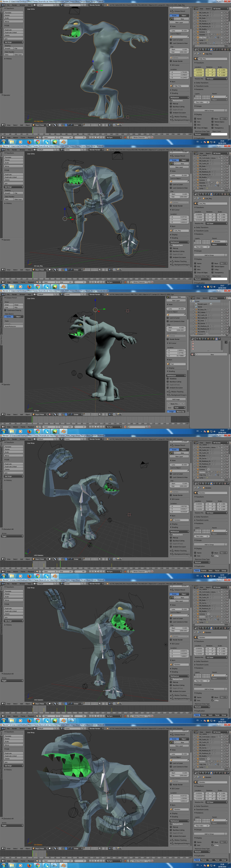Image resolution: width=231 pixels, height=868 pixels.
Task: Click the timeline play icon in the frame 49 Eskeleto window
Action: pos(98,571)
